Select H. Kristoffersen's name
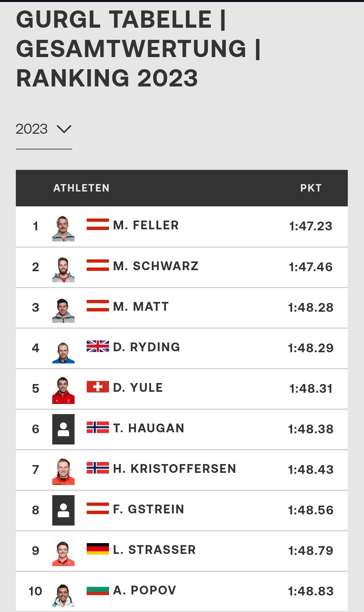The width and height of the screenshot is (364, 612). tap(174, 469)
